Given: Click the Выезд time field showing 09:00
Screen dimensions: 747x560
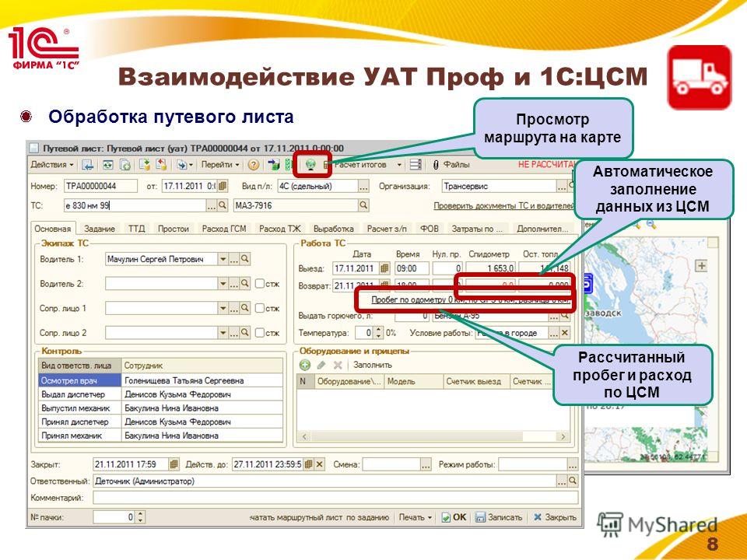Looking at the screenshot, I should pos(412,268).
